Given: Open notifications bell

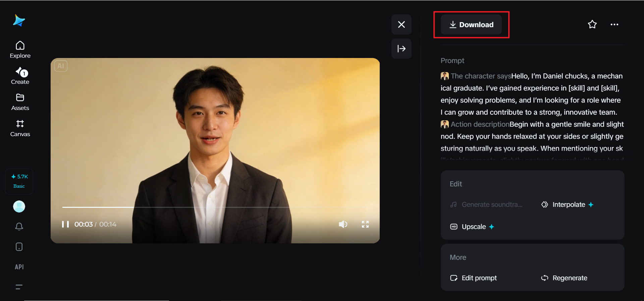Looking at the screenshot, I should 19,227.
